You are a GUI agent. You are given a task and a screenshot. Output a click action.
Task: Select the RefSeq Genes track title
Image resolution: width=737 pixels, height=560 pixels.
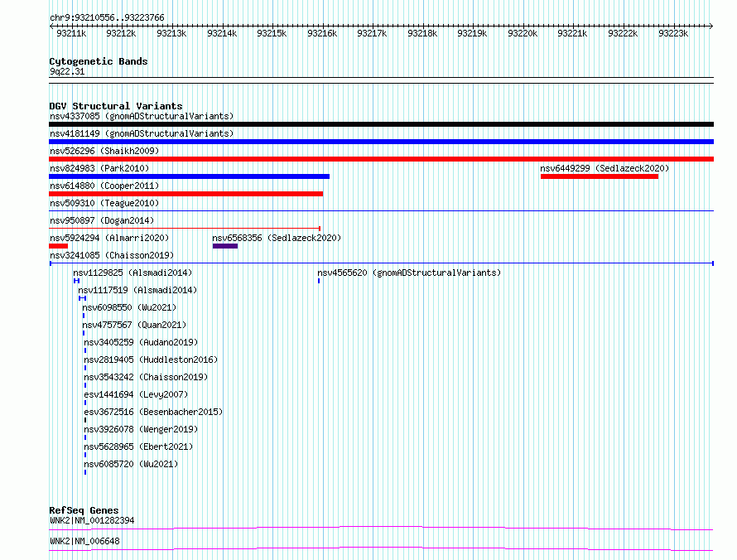pos(84,510)
